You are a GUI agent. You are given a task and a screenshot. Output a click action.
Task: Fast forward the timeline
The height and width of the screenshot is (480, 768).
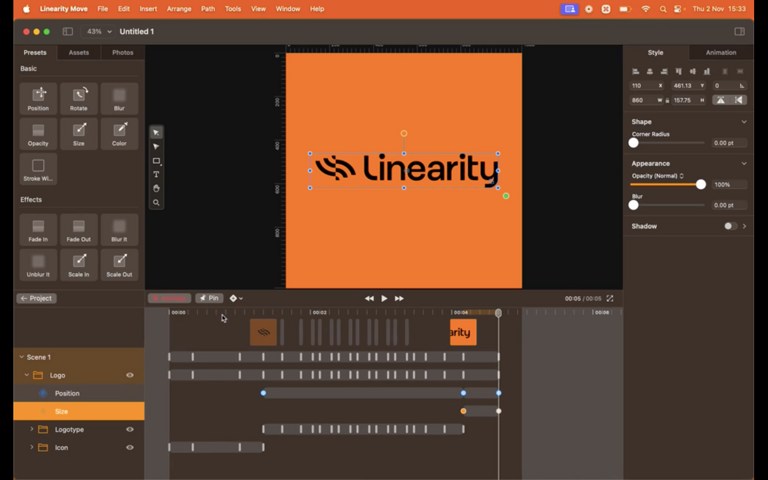pos(399,298)
